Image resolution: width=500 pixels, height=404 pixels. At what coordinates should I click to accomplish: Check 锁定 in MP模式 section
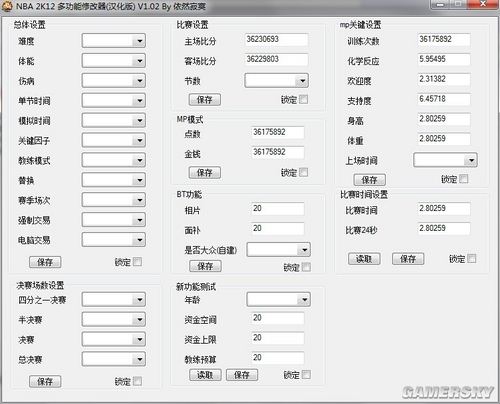coord(303,172)
